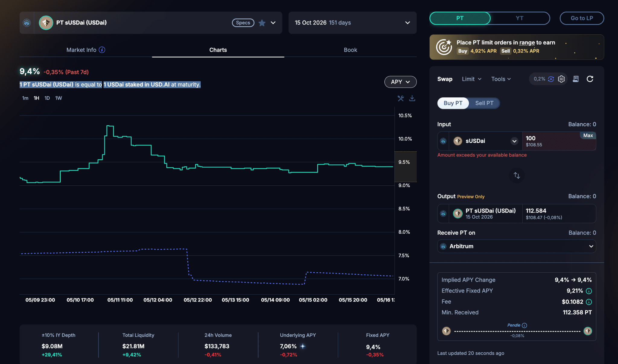Click the Amount exceeds your available balance warning
Image resolution: width=618 pixels, height=364 pixels.
point(482,155)
